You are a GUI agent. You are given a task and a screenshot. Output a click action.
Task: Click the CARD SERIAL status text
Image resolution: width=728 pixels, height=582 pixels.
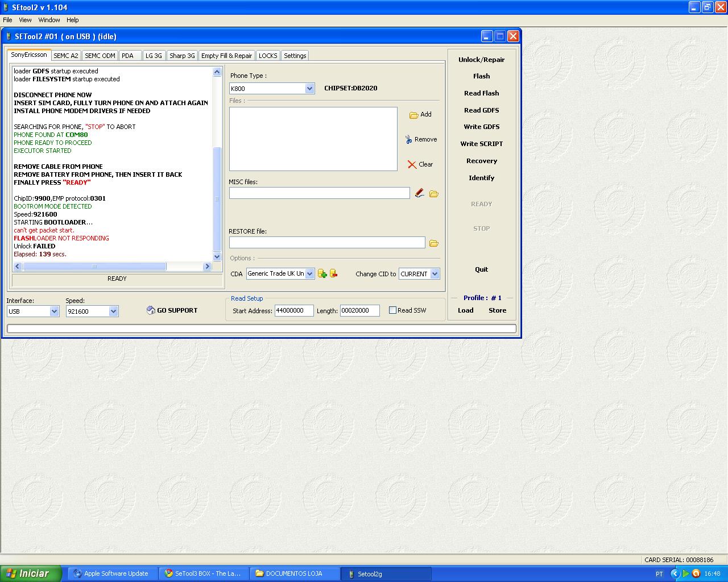click(679, 560)
